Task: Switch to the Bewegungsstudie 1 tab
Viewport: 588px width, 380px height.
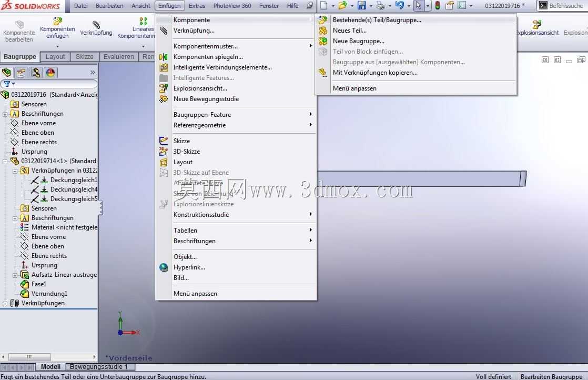Action: [100, 367]
